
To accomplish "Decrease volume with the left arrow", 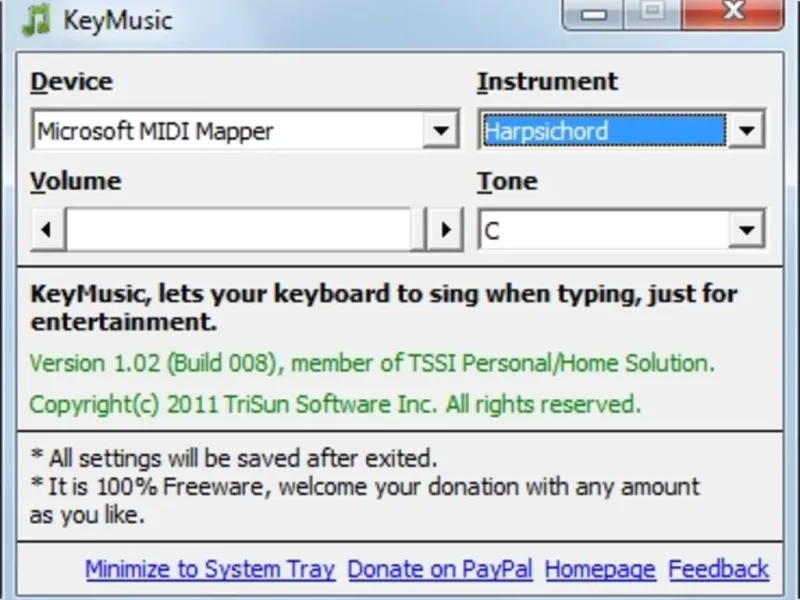I will [x=47, y=230].
